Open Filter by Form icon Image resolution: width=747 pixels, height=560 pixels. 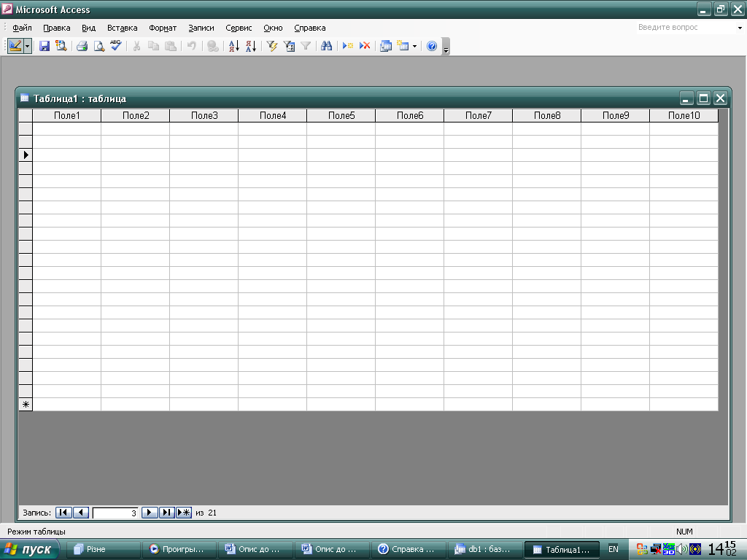pos(289,46)
